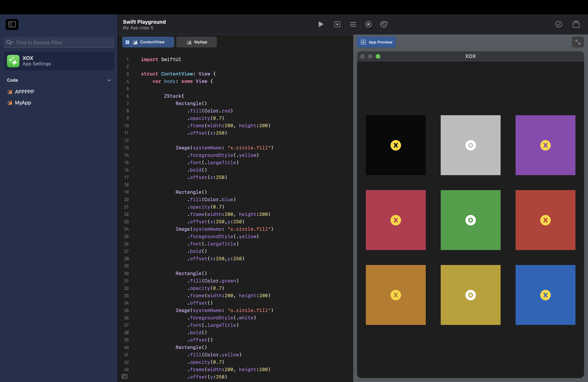Image resolution: width=588 pixels, height=382 pixels.
Task: Open the search options dropdown magnifier
Action: [x=10, y=42]
